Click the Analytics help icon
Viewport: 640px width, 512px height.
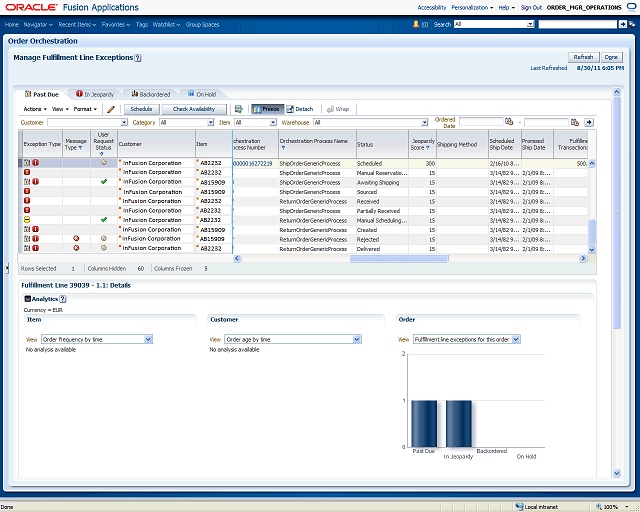[62, 299]
